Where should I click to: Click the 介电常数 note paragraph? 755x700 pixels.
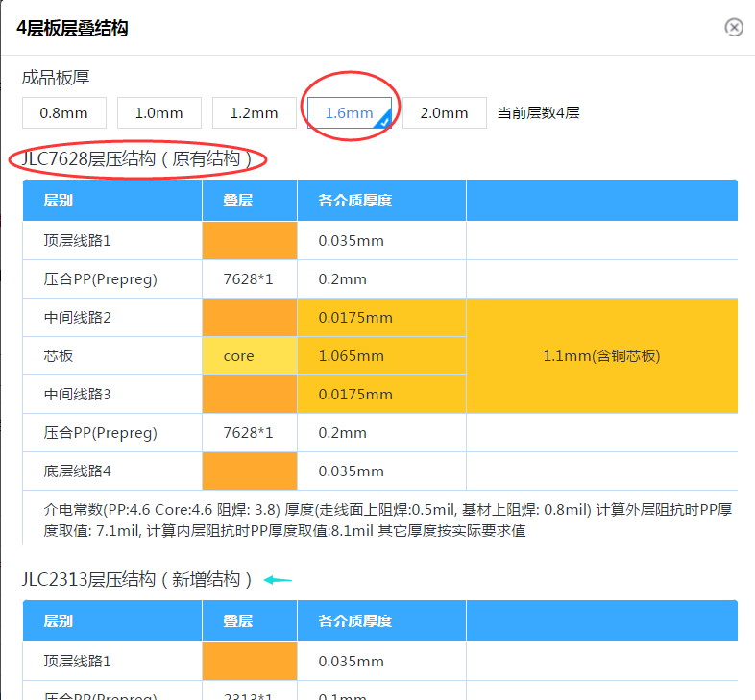[388, 519]
